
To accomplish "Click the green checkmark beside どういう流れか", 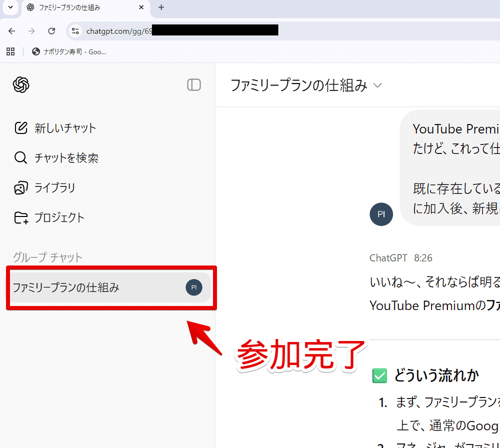I will [379, 375].
